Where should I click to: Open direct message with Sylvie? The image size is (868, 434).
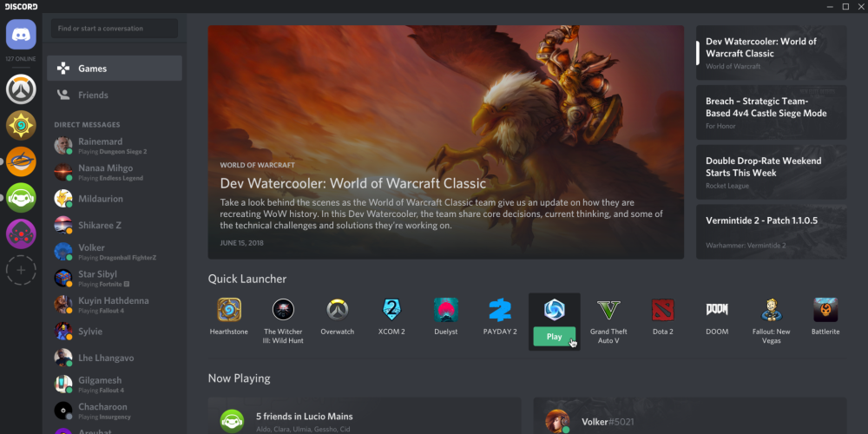click(x=115, y=332)
